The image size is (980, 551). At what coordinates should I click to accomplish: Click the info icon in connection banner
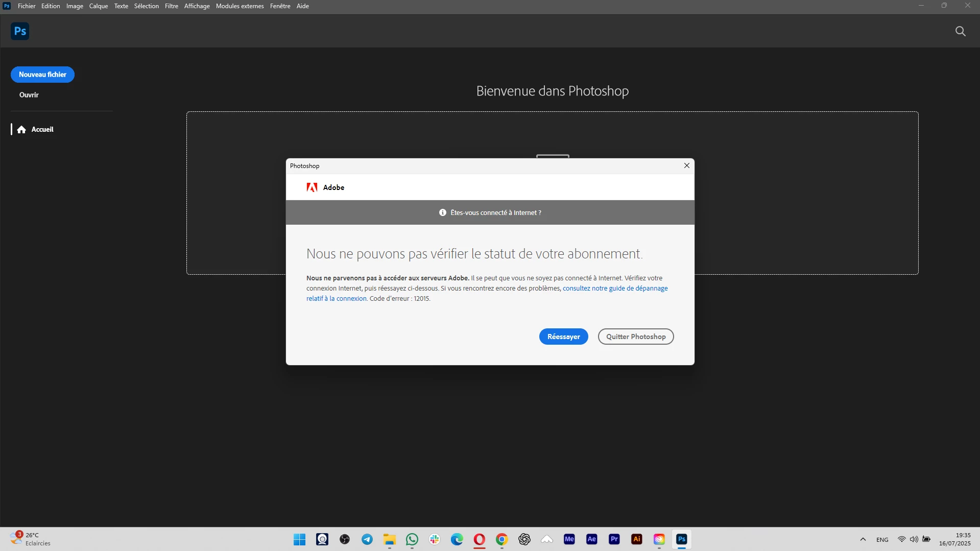tap(443, 212)
